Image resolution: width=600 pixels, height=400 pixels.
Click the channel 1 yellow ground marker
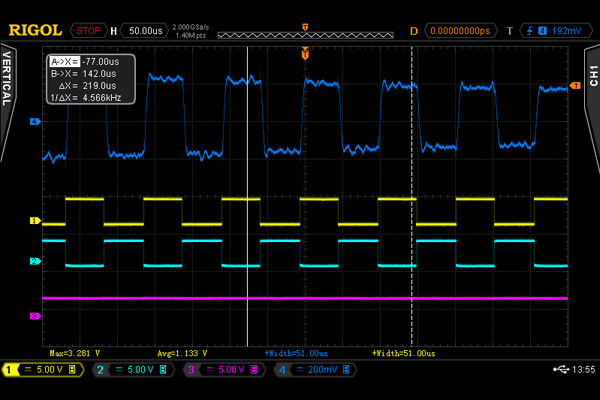(x=35, y=220)
